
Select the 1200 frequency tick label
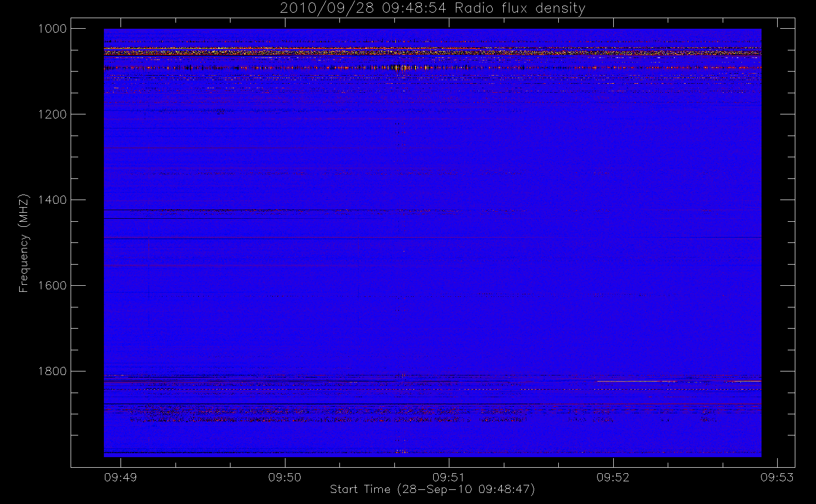(x=52, y=114)
